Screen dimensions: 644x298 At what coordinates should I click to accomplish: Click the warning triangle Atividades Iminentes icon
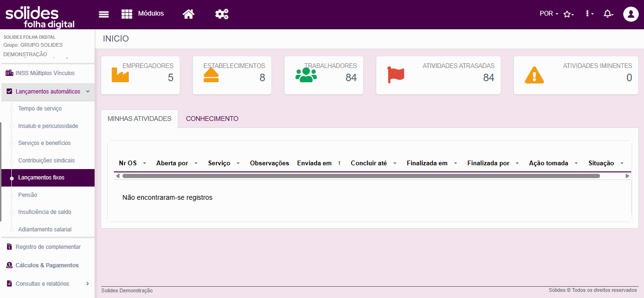click(534, 75)
